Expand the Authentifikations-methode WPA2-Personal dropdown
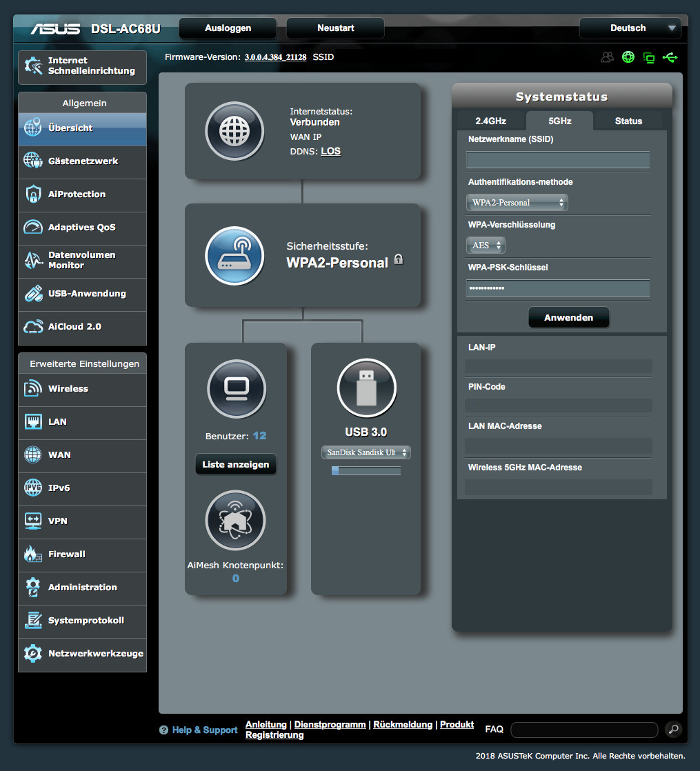 (x=517, y=203)
